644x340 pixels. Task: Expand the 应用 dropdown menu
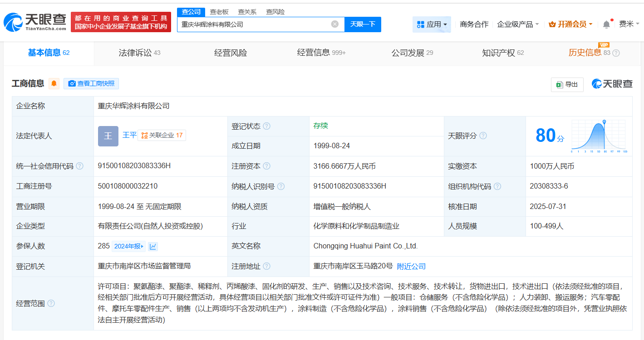[432, 24]
